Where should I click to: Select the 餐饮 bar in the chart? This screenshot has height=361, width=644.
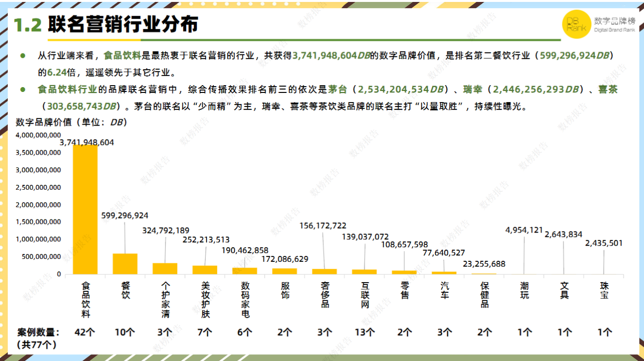tap(125, 264)
